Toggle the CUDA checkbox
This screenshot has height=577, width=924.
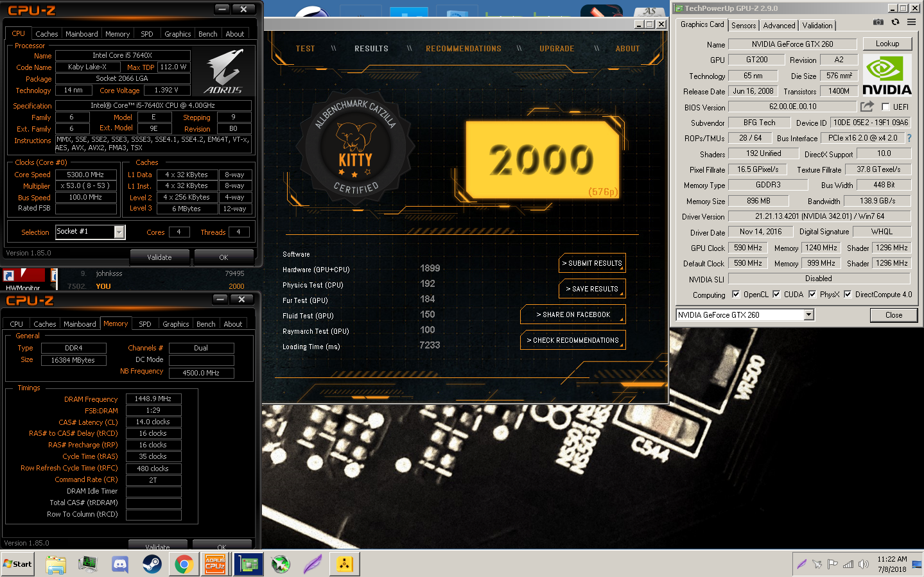tap(776, 295)
